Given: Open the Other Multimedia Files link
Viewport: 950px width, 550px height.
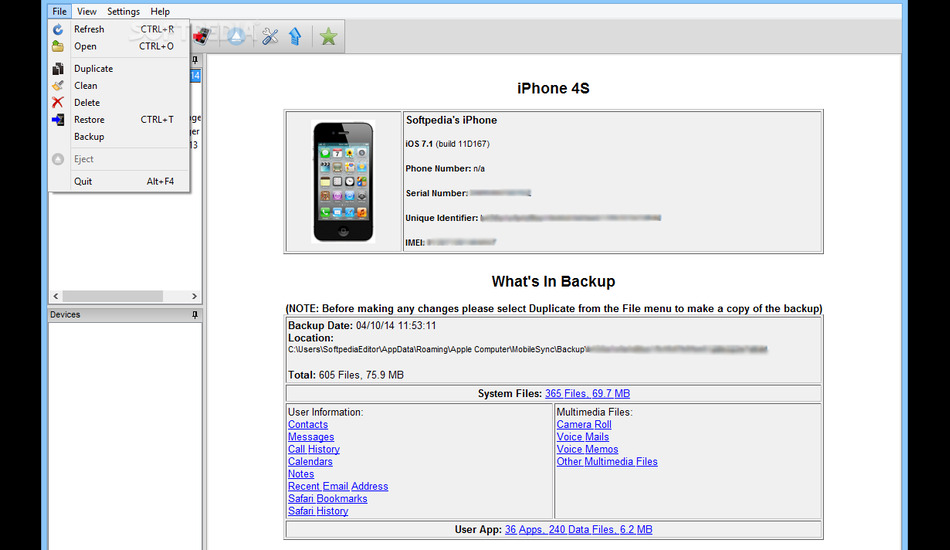Looking at the screenshot, I should click(607, 462).
